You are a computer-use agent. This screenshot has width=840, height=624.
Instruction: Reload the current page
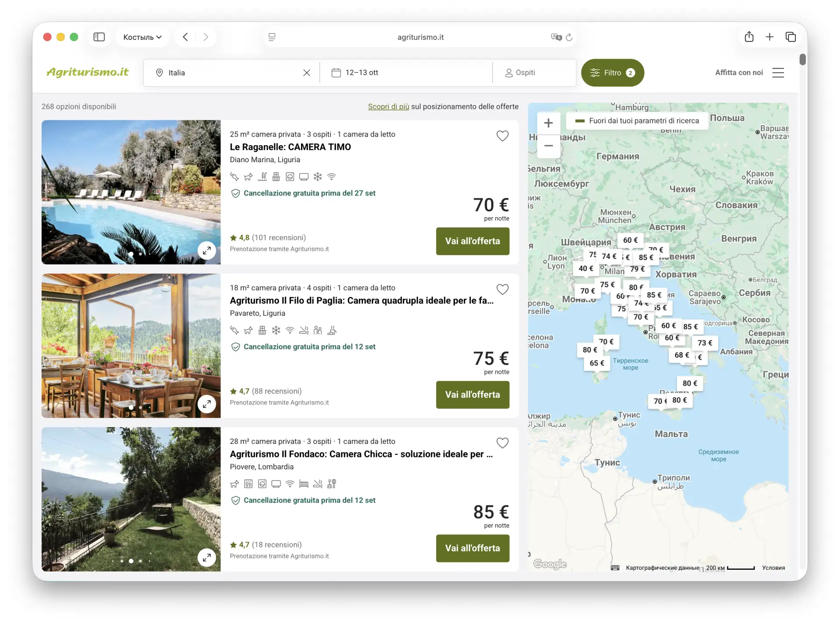point(569,37)
